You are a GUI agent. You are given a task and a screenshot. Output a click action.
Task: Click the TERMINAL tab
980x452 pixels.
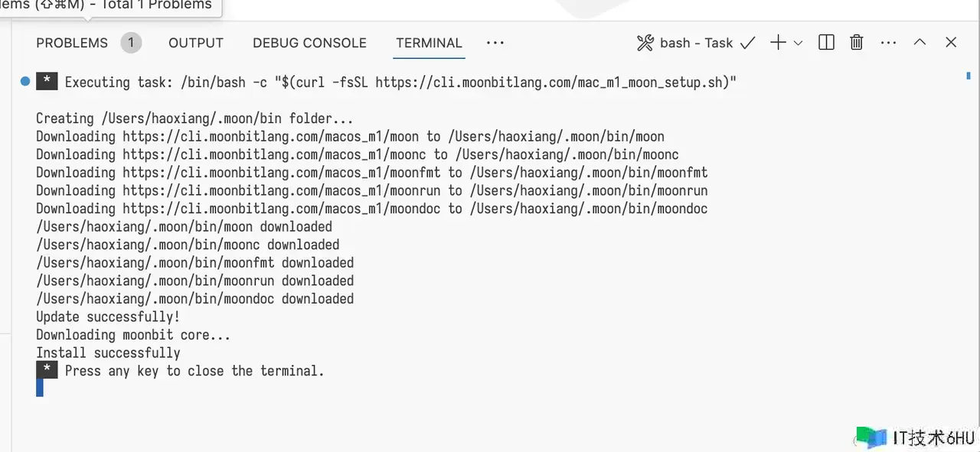429,43
